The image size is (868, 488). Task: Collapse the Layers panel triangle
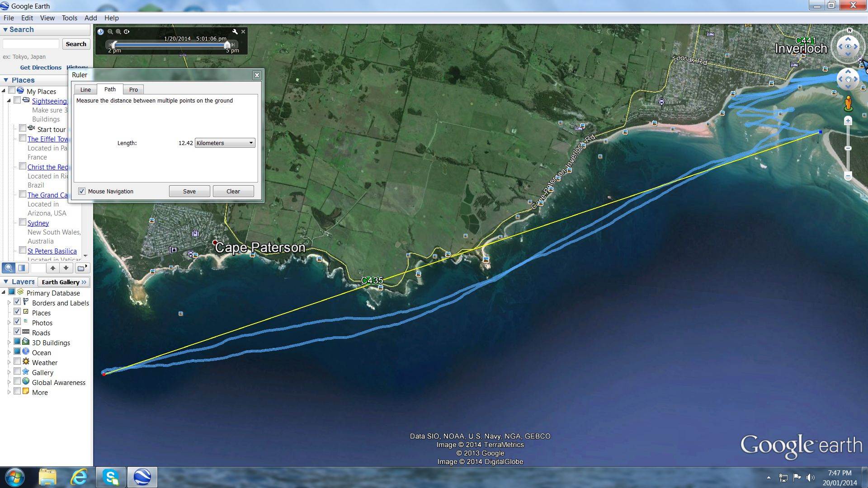click(5, 282)
